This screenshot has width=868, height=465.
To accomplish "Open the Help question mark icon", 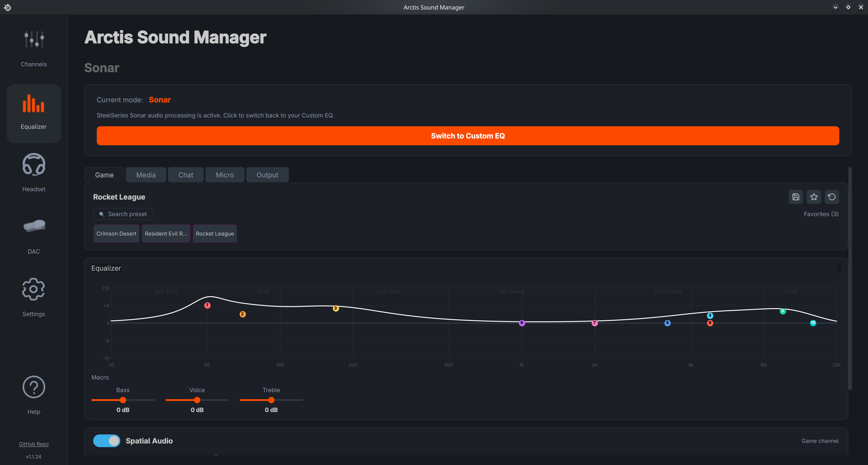I will pos(34,387).
